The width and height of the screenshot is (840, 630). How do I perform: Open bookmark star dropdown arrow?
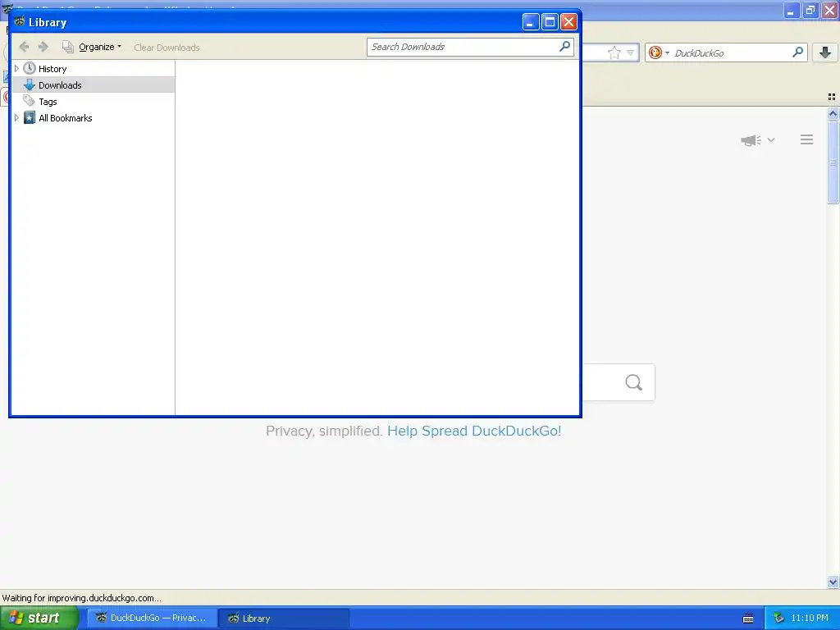point(631,52)
